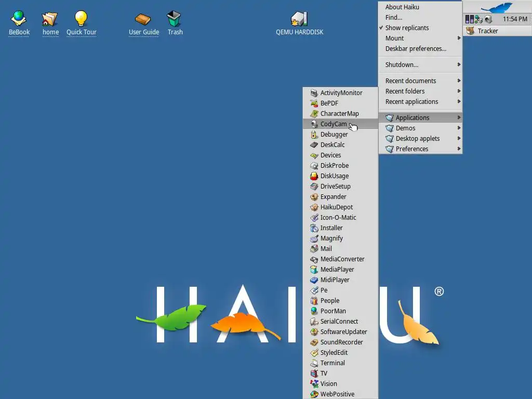The image size is (532, 399).
Task: Expand the Applications submenu
Action: tap(420, 117)
